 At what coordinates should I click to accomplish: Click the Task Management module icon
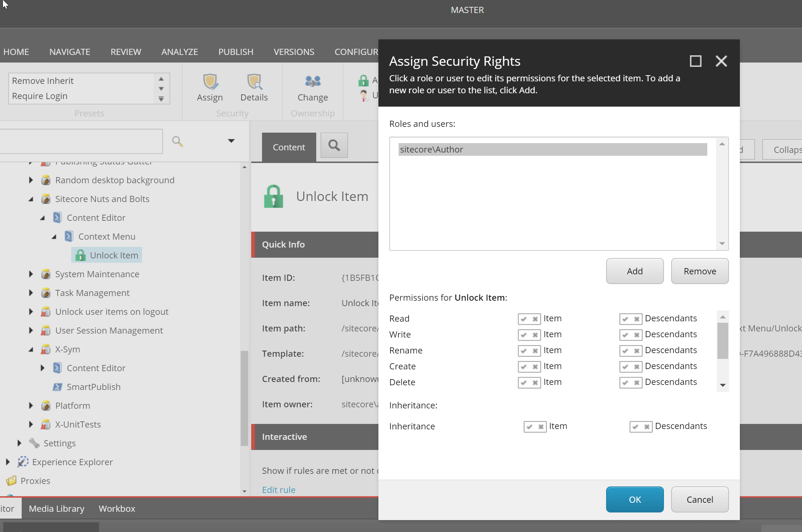pyautogui.click(x=46, y=293)
